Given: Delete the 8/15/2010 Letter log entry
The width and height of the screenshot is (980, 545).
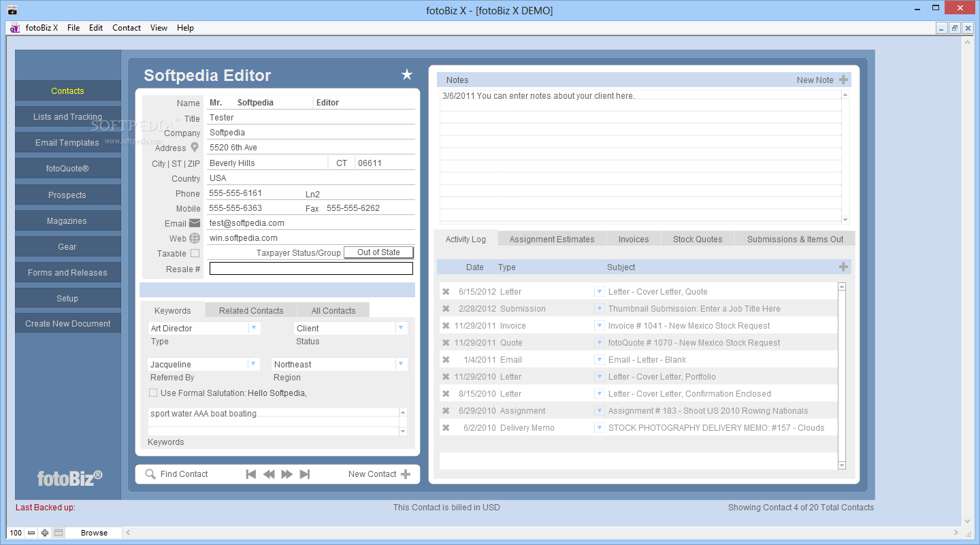Looking at the screenshot, I should tap(446, 393).
